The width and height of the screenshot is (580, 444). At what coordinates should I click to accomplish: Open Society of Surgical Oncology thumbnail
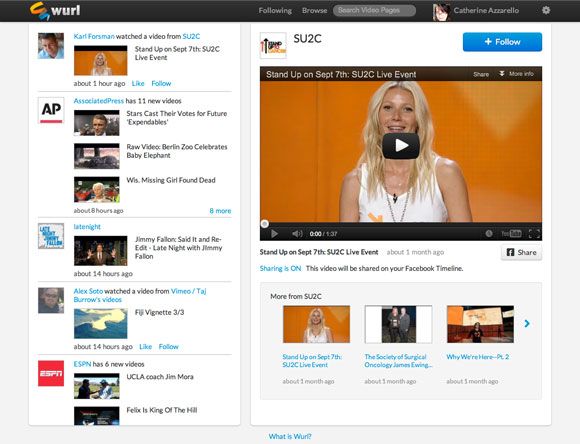point(398,324)
